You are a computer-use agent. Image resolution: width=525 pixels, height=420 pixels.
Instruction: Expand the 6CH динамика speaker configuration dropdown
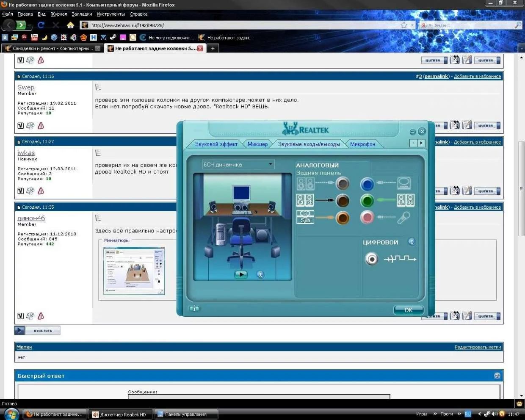pyautogui.click(x=271, y=164)
